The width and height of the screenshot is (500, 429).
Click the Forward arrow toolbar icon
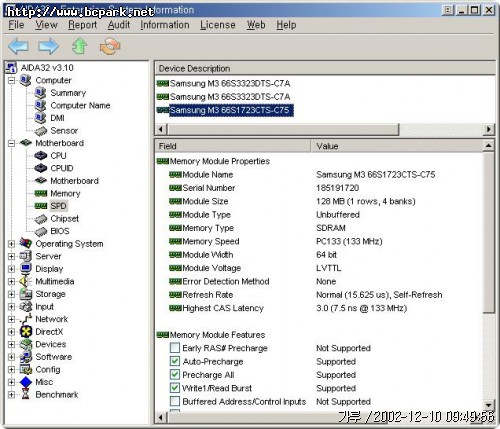(x=48, y=46)
